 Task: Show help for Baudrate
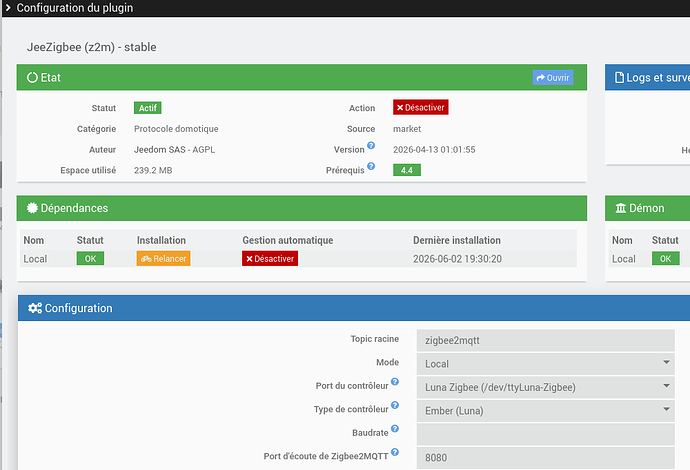(x=395, y=429)
